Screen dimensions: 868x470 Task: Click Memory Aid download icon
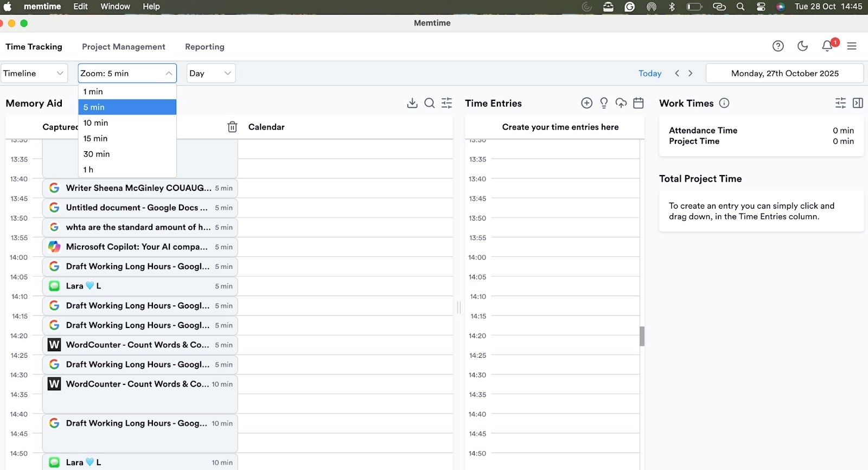pyautogui.click(x=412, y=103)
